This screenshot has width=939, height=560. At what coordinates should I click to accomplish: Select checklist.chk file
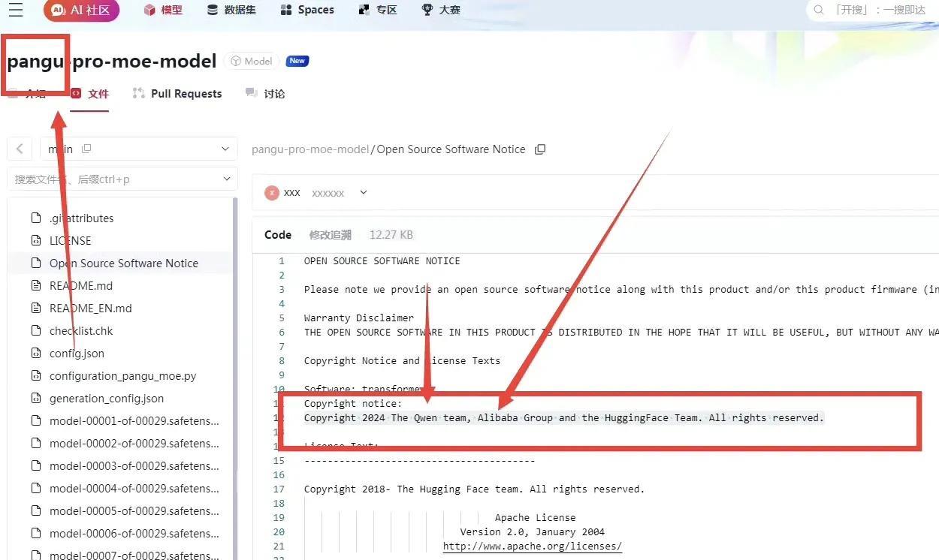[x=81, y=331]
